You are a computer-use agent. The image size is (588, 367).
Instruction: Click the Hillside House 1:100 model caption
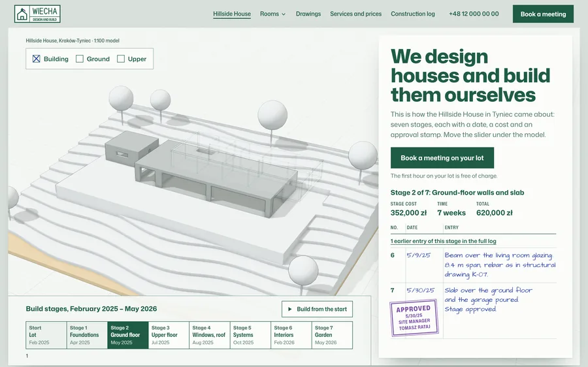[x=73, y=40]
